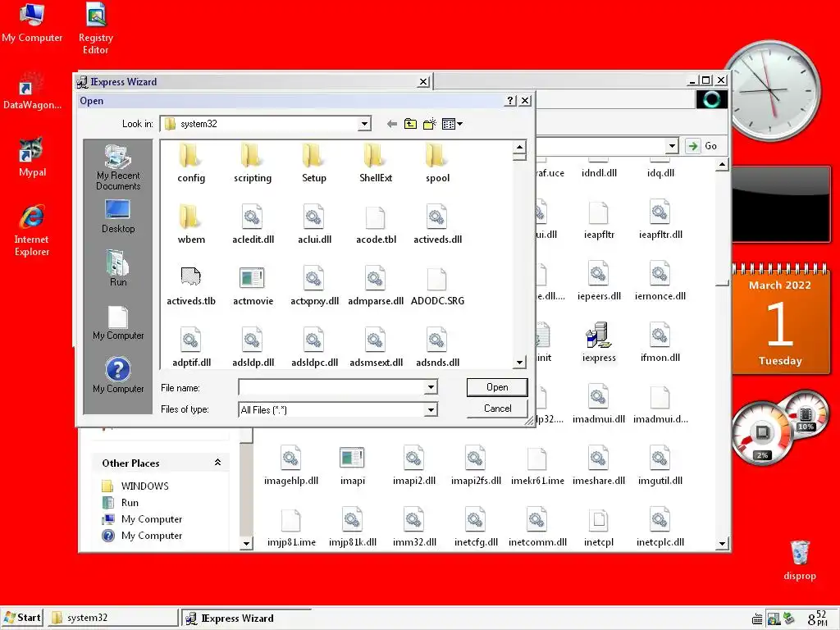Image resolution: width=840 pixels, height=630 pixels.
Task: Select iepeers.dll in system32 window
Action: tap(598, 281)
